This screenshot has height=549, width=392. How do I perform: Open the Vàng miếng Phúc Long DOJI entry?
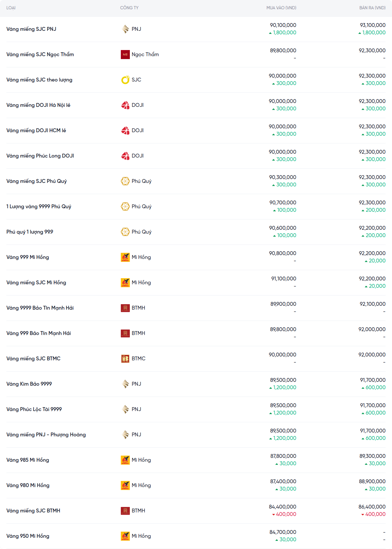40,156
